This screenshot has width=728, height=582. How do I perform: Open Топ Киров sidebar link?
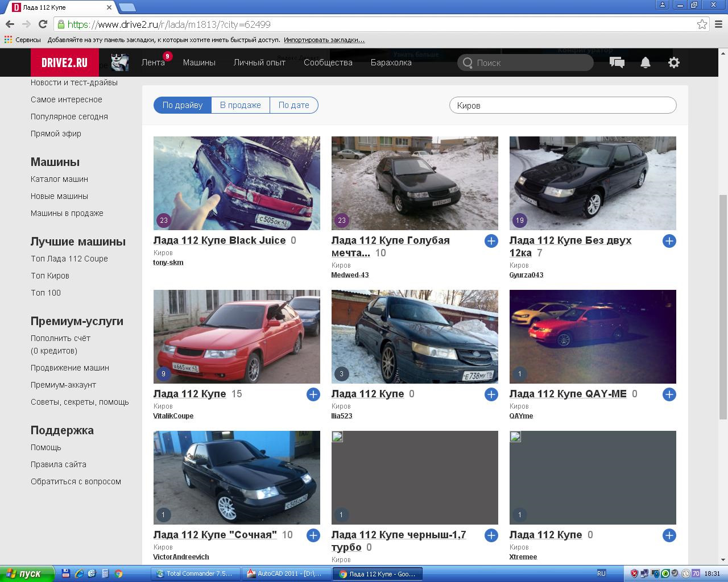pos(50,276)
